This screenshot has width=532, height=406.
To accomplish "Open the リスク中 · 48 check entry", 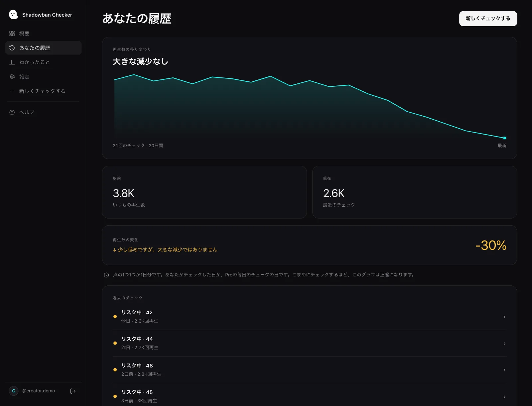I will click(310, 370).
